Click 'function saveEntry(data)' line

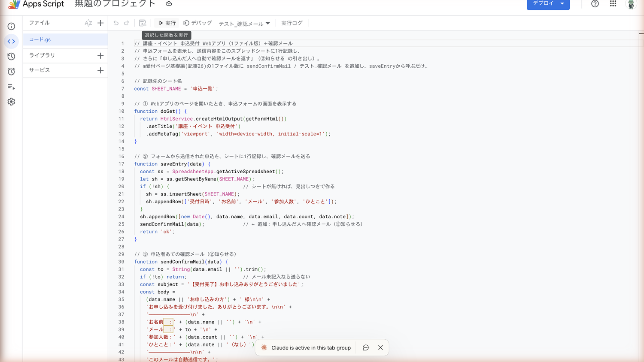pyautogui.click(x=172, y=164)
